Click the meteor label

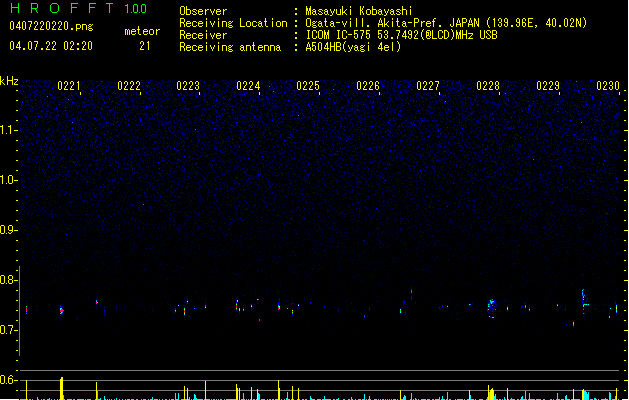(142, 31)
